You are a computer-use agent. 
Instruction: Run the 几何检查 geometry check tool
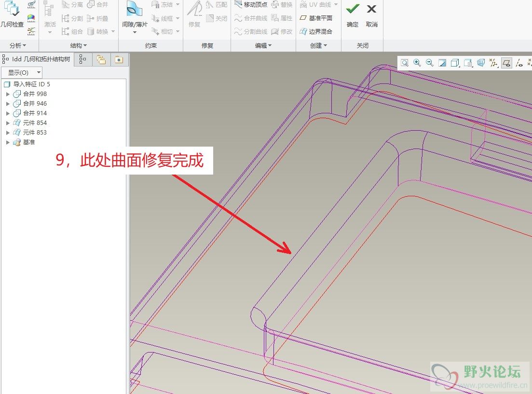12,14
